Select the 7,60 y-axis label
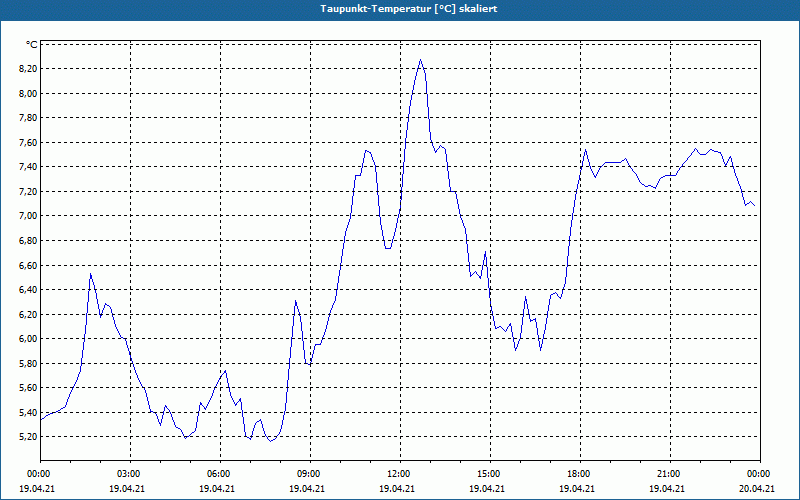This screenshot has width=800, height=500. point(28,142)
